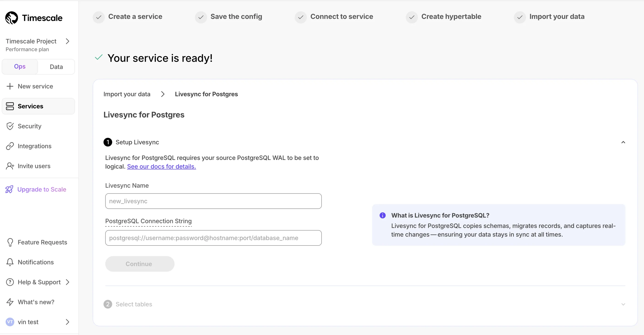Open the See our docs for details link
This screenshot has width=644, height=335.
pos(161,167)
